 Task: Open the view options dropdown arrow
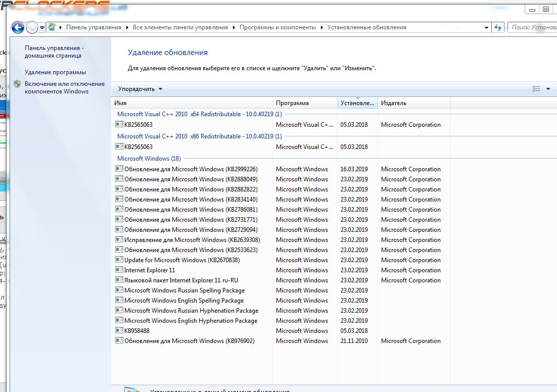coord(548,89)
